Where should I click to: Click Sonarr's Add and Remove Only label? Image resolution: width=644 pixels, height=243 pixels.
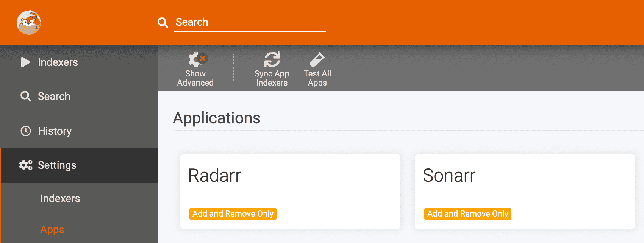[468, 214]
